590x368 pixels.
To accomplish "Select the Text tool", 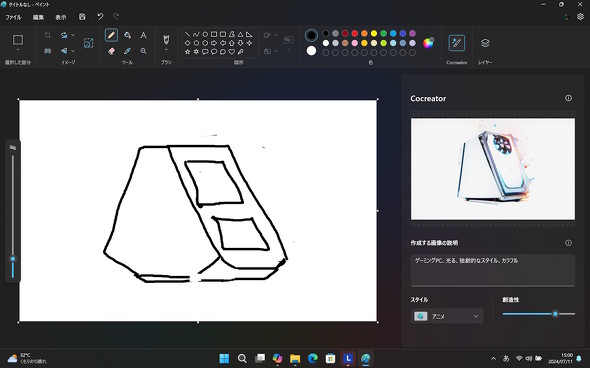I will pyautogui.click(x=143, y=35).
